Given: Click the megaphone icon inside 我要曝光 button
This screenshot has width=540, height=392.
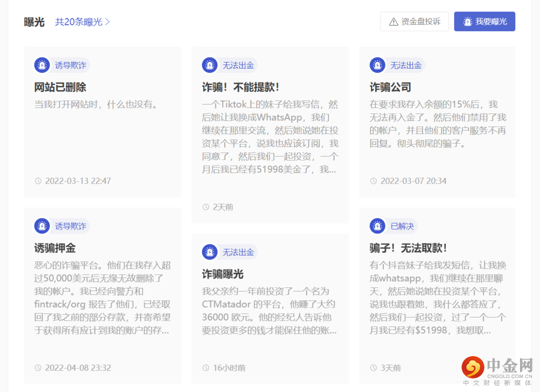Looking at the screenshot, I should coord(467,21).
